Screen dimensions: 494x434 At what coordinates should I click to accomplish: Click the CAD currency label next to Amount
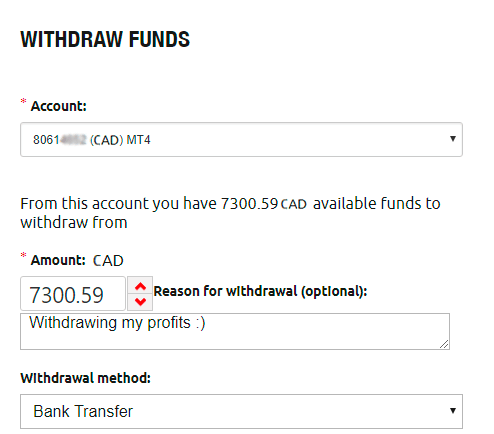[x=108, y=261]
